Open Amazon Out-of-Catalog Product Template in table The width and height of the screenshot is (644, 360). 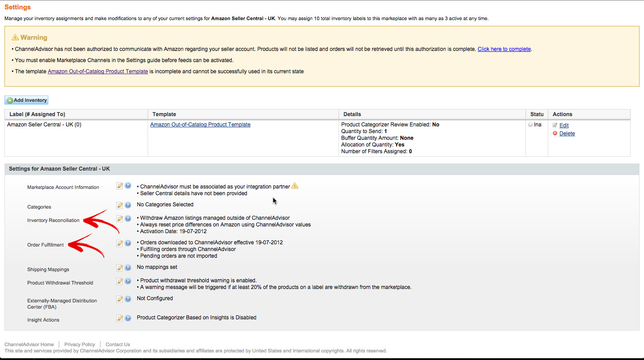[200, 125]
